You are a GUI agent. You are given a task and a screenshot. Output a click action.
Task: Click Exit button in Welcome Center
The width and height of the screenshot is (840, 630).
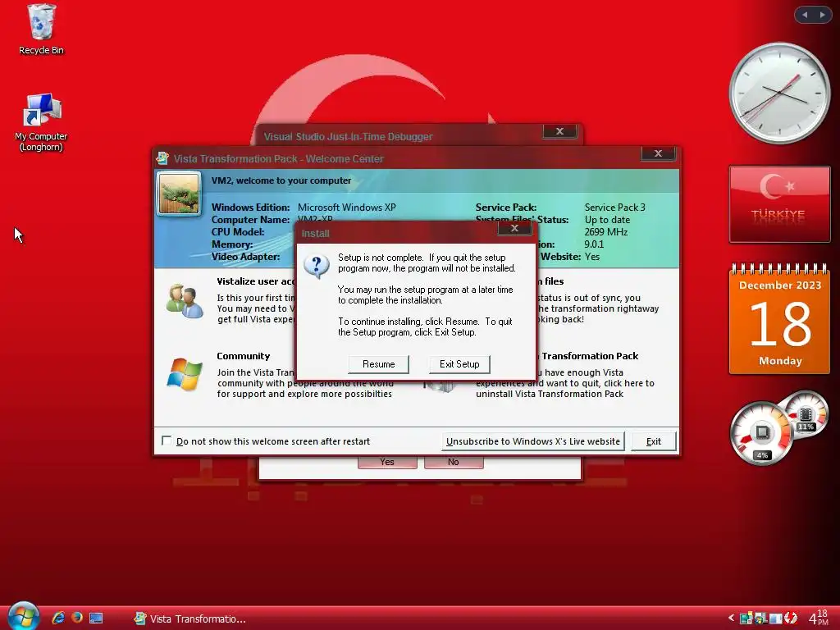(653, 441)
